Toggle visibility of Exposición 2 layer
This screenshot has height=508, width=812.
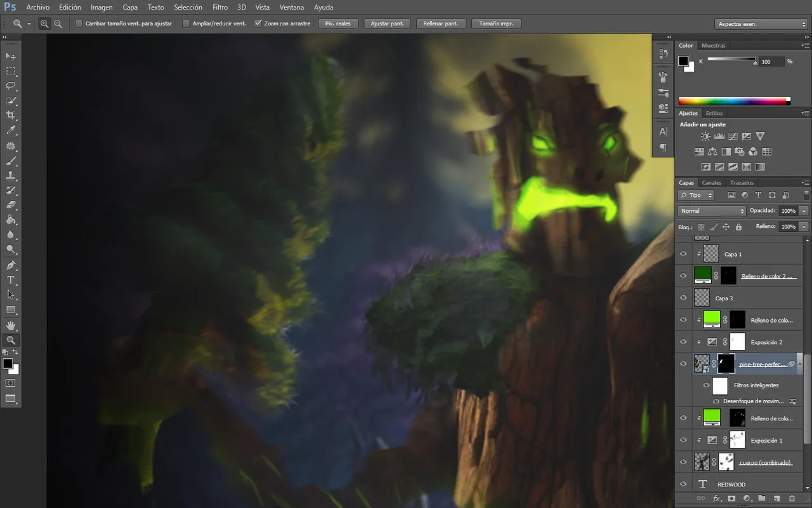click(683, 342)
